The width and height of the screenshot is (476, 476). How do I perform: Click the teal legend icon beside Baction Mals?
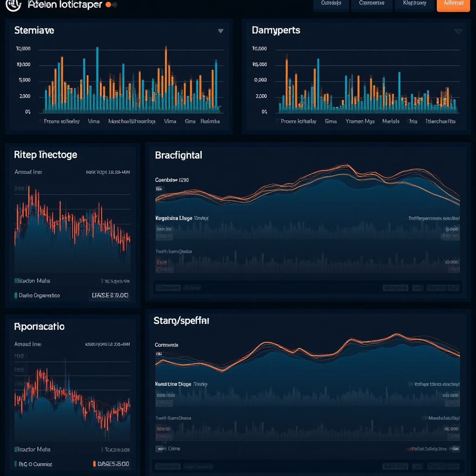tap(15, 281)
